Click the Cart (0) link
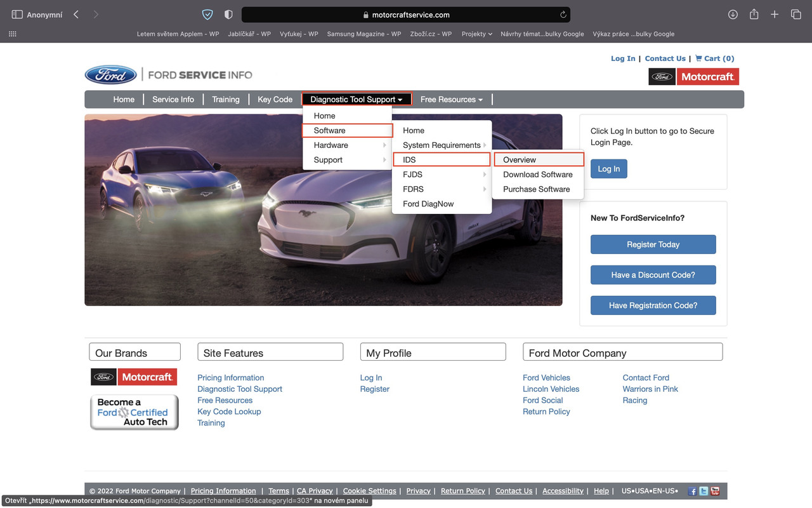 tap(714, 58)
